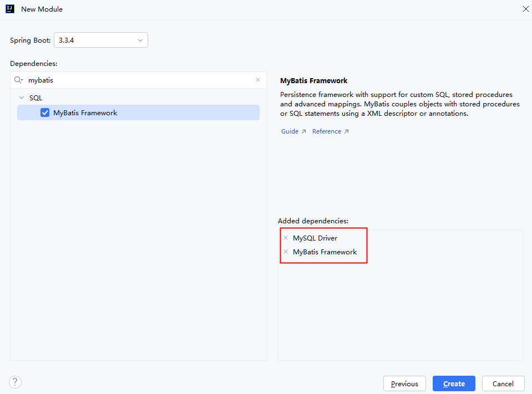Screen dimensions: 532x394
Task: Remove MySQL Driver from added dependencies
Action: [286, 238]
